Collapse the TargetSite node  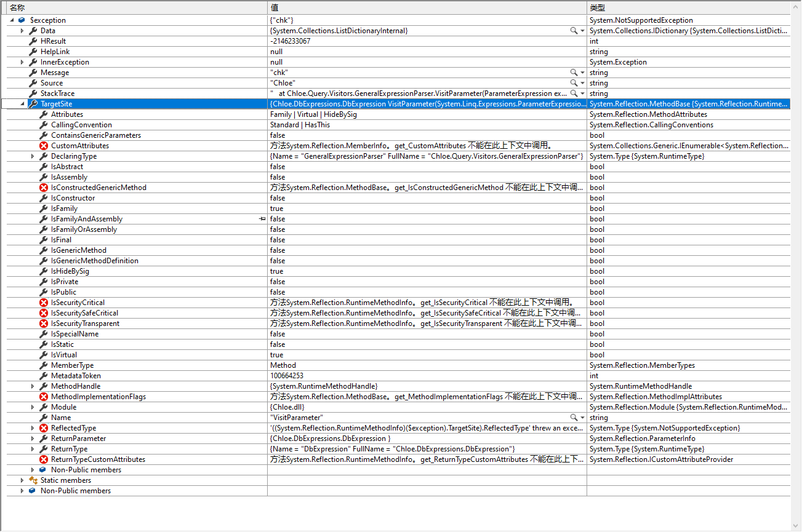23,103
